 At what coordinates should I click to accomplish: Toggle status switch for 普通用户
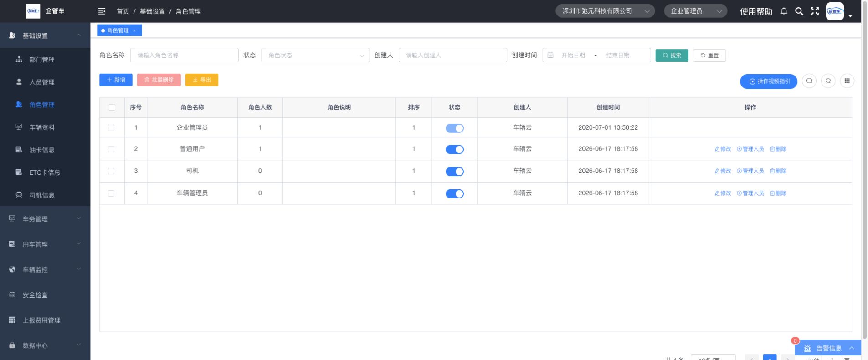[455, 149]
